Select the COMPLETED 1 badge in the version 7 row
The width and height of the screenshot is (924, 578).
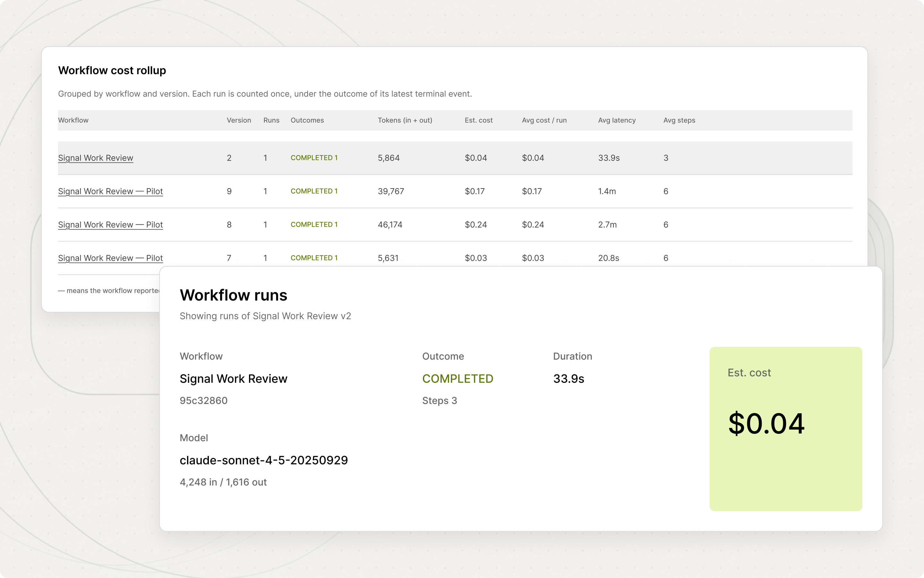tap(314, 258)
